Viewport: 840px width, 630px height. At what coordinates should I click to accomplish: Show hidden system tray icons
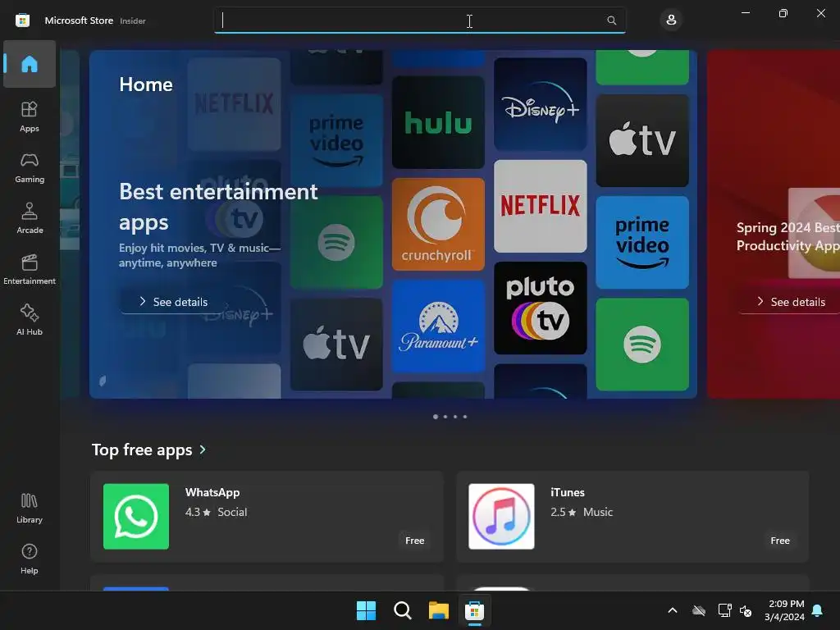click(x=673, y=610)
